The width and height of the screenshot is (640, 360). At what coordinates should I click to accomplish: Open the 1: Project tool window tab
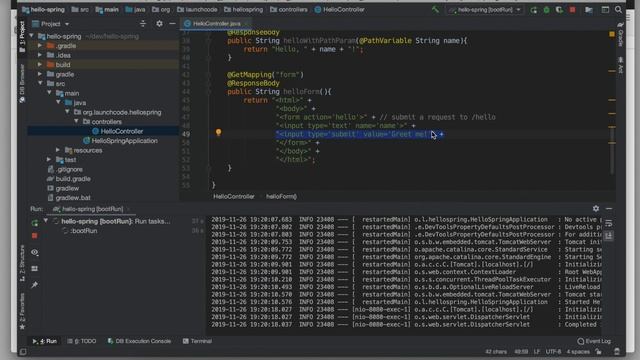pos(22,37)
